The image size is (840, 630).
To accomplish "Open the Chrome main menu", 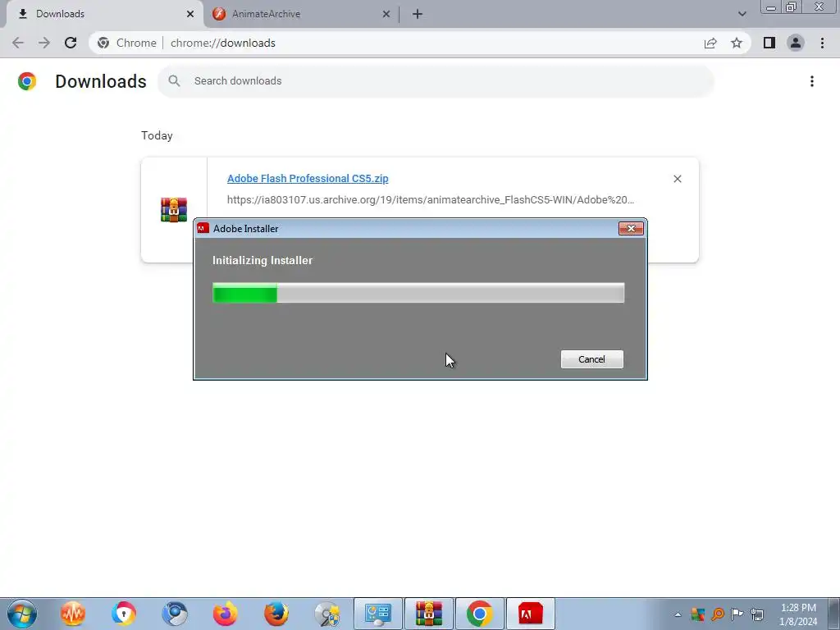I will pos(822,43).
